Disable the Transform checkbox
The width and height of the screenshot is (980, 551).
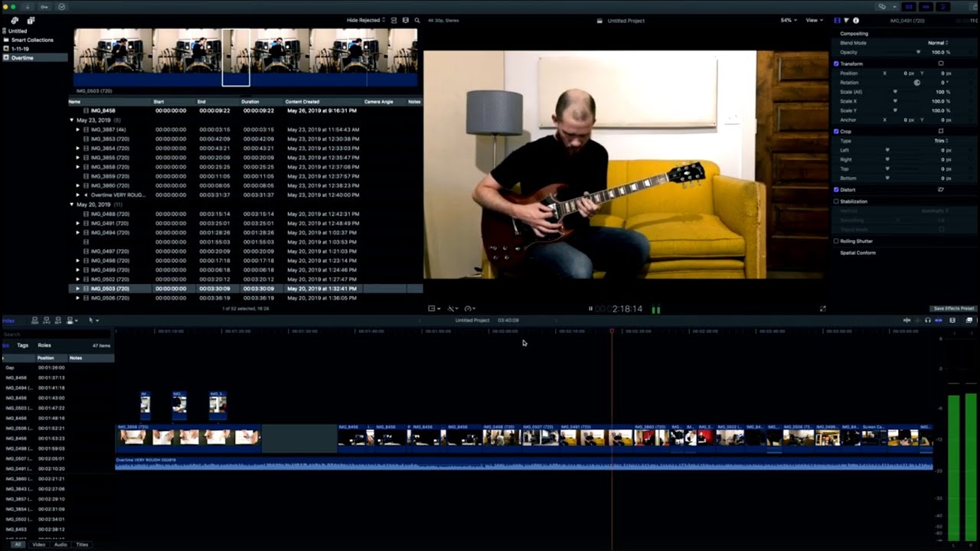tap(836, 64)
